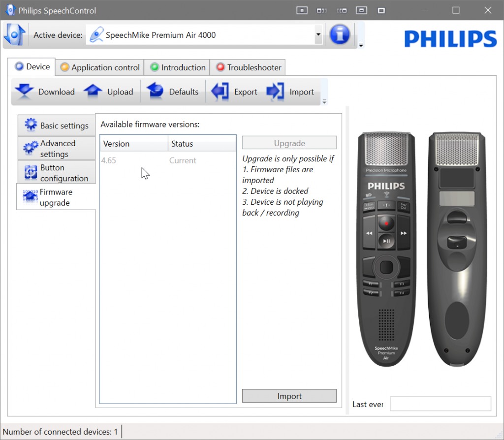This screenshot has height=440, width=504.
Task: Click the Import button below the upgrade notes
Action: [x=289, y=396]
